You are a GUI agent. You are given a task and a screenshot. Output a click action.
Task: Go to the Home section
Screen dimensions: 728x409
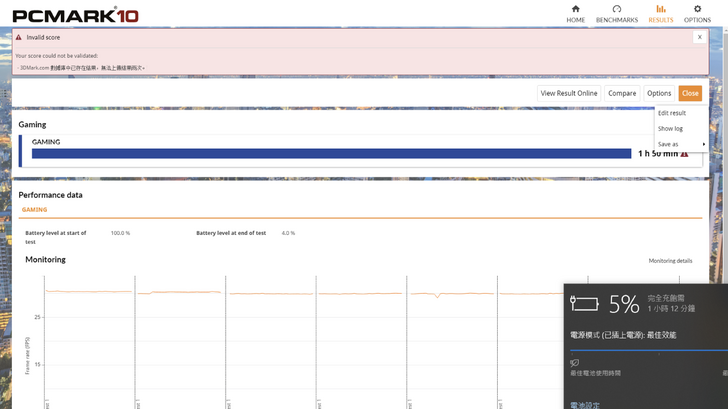(575, 13)
